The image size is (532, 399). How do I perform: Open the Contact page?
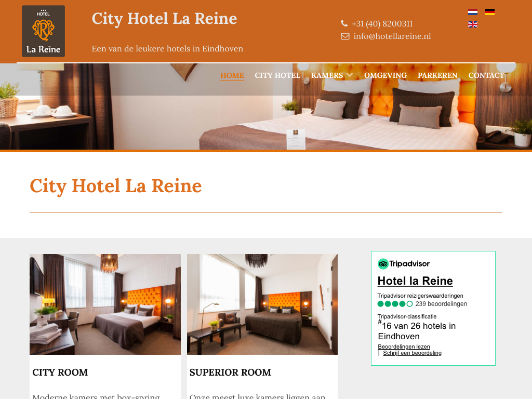486,75
